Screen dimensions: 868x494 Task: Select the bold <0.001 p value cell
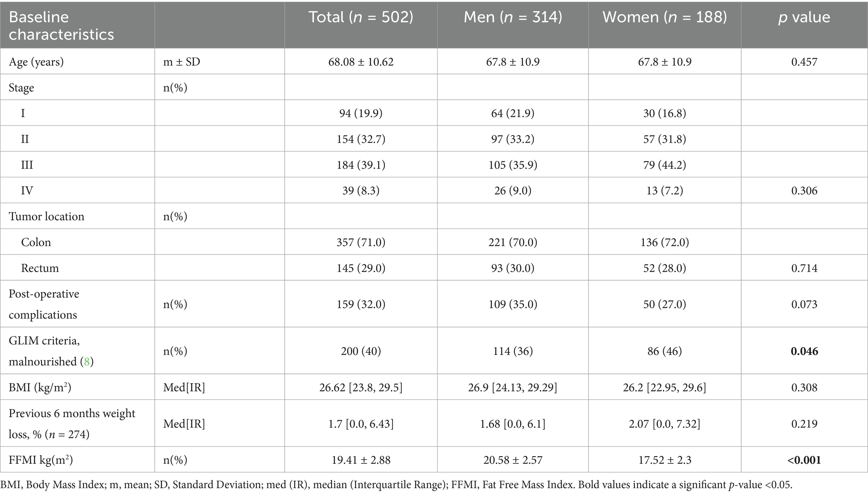point(804,460)
